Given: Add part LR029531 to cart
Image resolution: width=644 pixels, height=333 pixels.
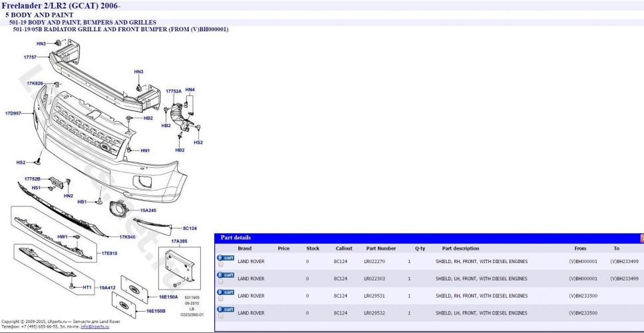Looking at the screenshot, I should [226, 292].
